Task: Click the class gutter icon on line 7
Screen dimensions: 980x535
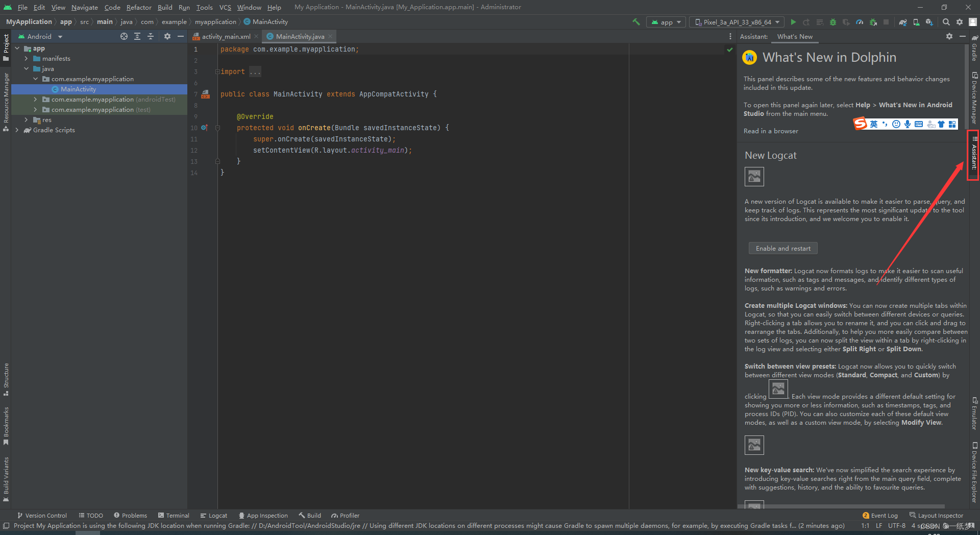Action: (x=205, y=94)
